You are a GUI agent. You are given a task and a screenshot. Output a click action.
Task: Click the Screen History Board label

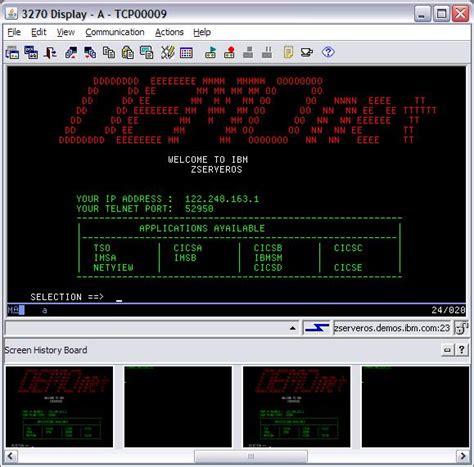coord(46,350)
